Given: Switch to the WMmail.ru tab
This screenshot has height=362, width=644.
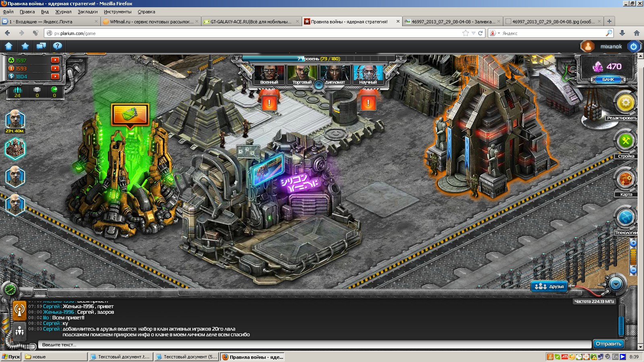Looking at the screenshot, I should click(151, 22).
